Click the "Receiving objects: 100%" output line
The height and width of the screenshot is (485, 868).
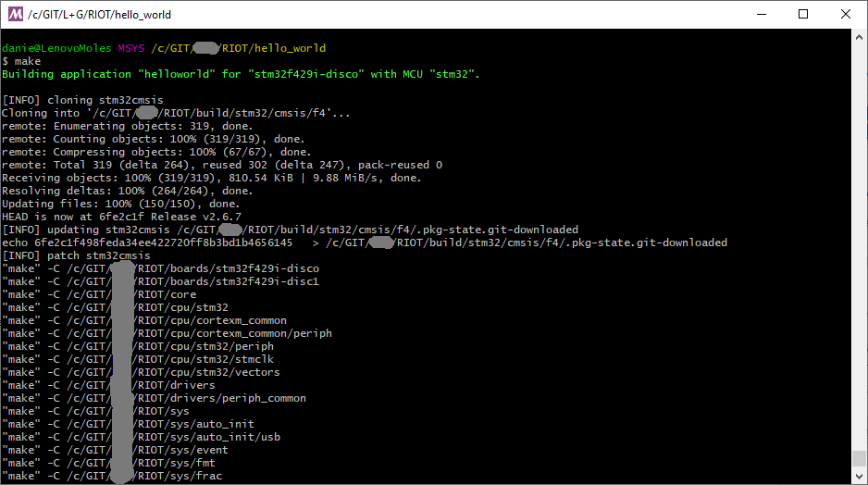211,178
